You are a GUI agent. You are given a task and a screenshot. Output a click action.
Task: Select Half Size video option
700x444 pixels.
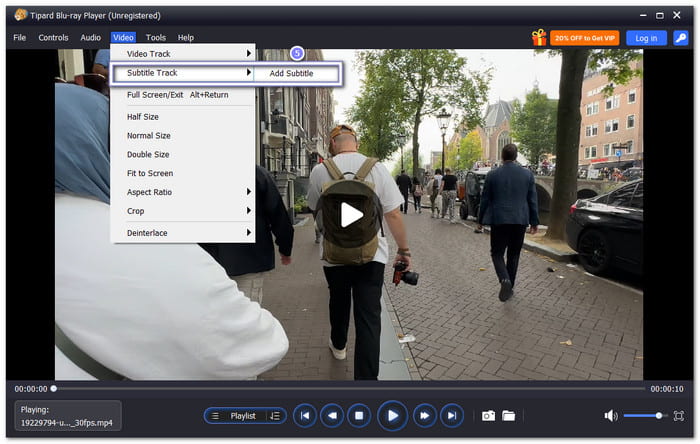[183, 117]
